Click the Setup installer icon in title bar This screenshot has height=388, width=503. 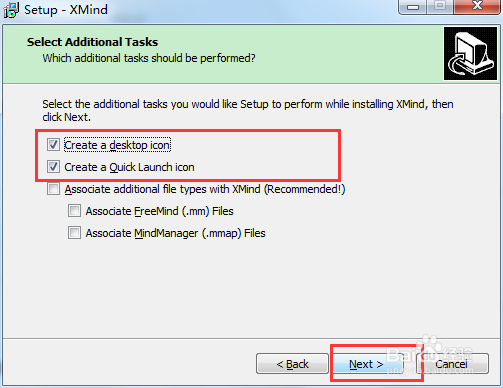11,10
